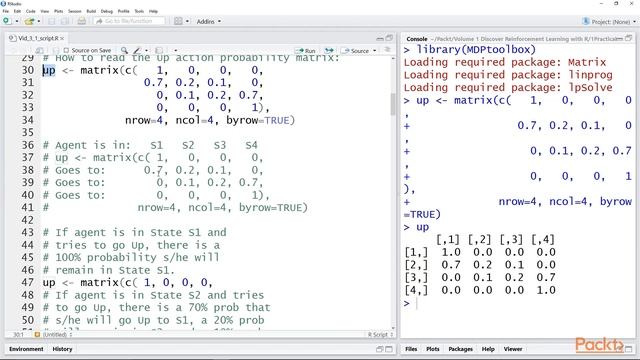The width and height of the screenshot is (640, 360).
Task: Click the Console prompt input line
Action: [518, 303]
